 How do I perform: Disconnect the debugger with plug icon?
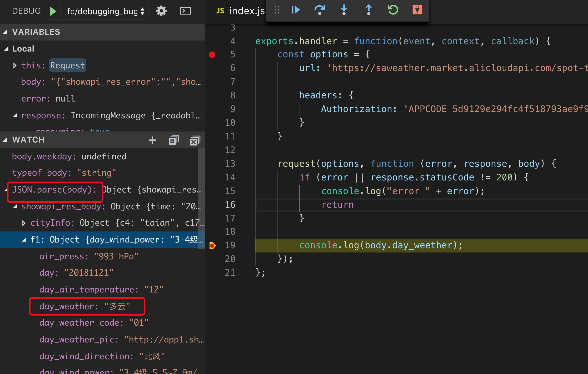(x=417, y=10)
